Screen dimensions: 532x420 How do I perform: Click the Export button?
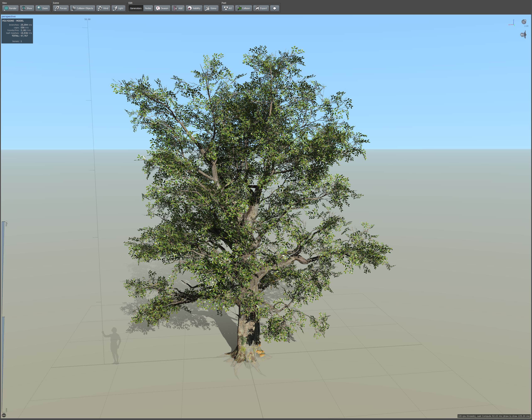pyautogui.click(x=261, y=8)
